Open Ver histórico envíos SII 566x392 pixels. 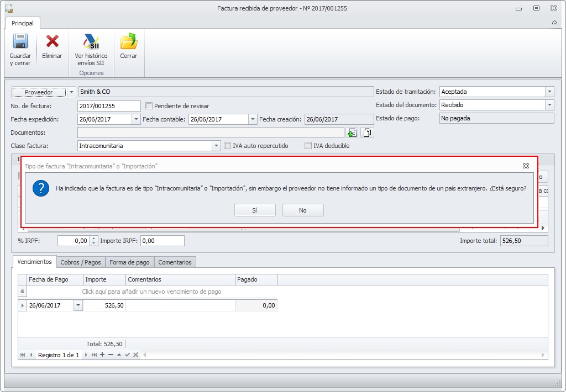(x=91, y=42)
